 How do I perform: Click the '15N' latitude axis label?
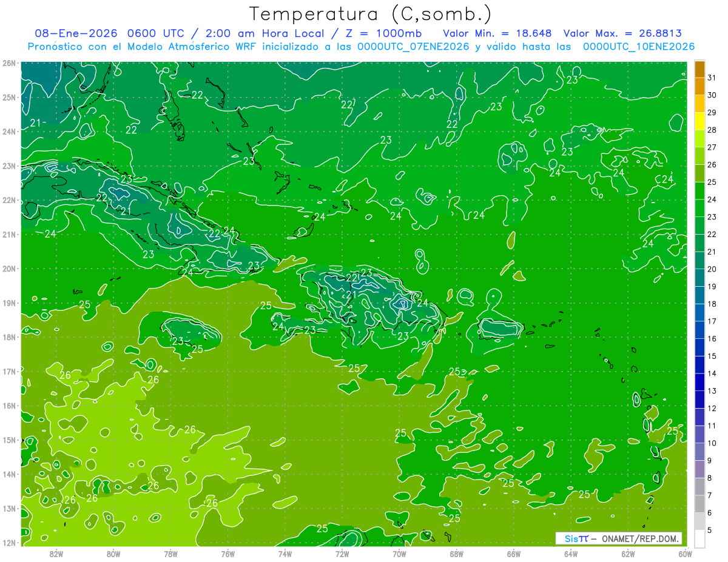pos(8,440)
